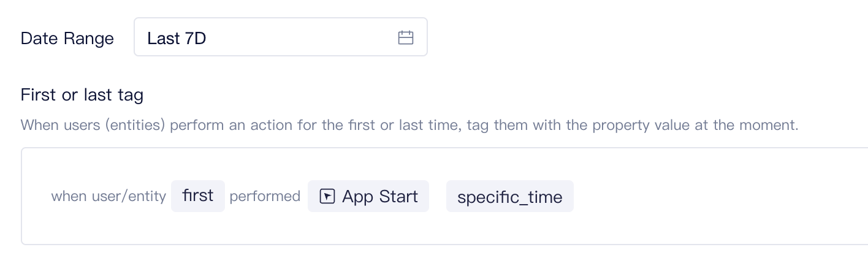Open the App Start event selector
The height and width of the screenshot is (266, 868).
[x=368, y=196]
